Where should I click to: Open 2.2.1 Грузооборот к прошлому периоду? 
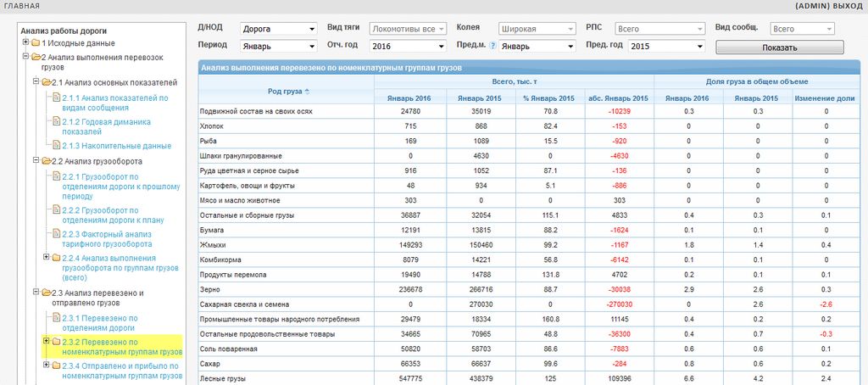[121, 187]
